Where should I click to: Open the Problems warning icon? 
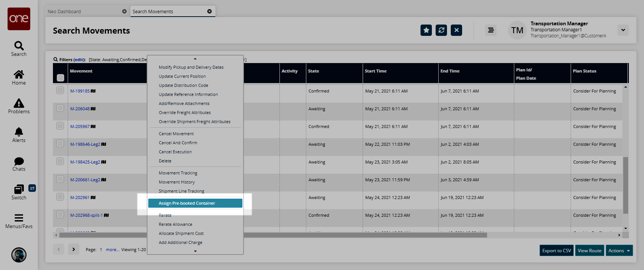click(19, 103)
